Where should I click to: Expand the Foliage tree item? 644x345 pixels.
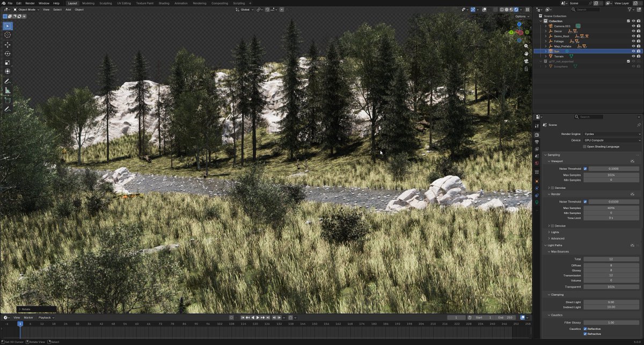coord(546,41)
